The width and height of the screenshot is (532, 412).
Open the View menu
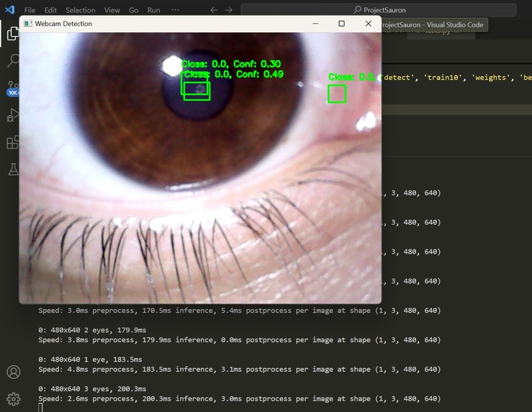click(112, 10)
